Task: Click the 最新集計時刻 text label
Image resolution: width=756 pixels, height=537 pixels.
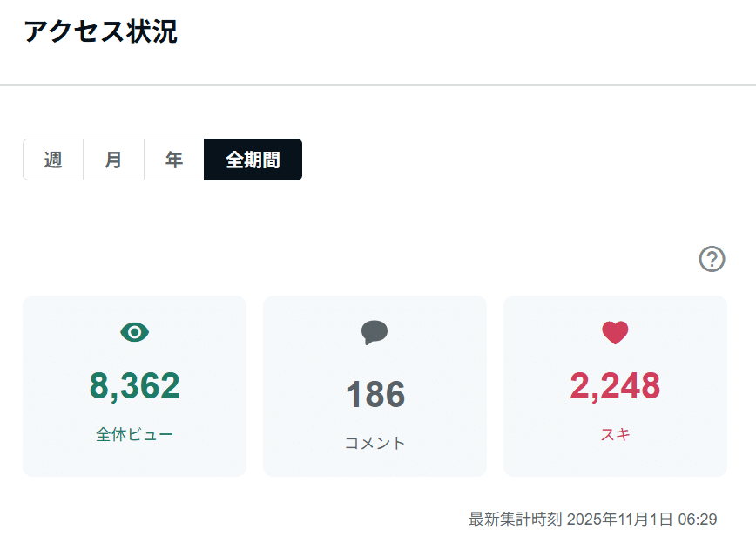Action: (516, 520)
